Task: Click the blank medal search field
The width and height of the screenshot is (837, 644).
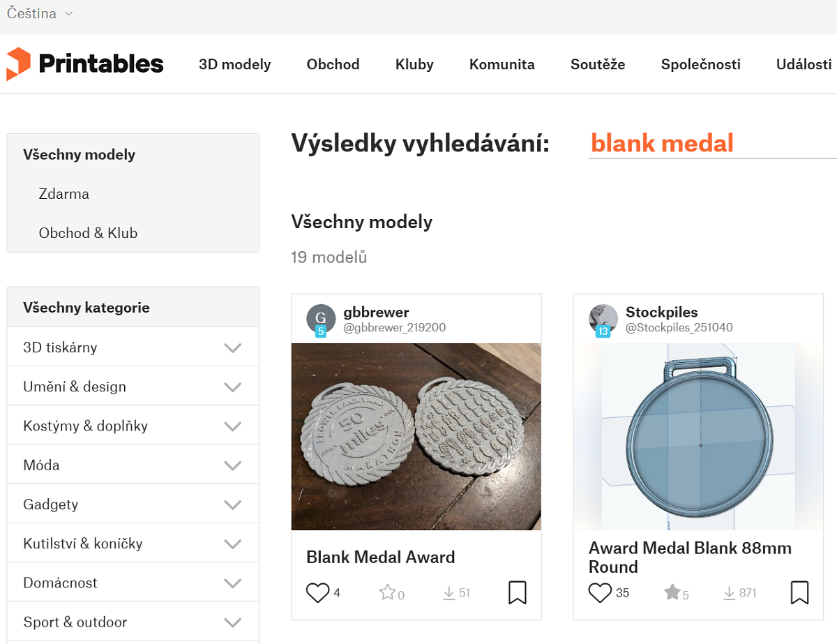Action: [711, 144]
